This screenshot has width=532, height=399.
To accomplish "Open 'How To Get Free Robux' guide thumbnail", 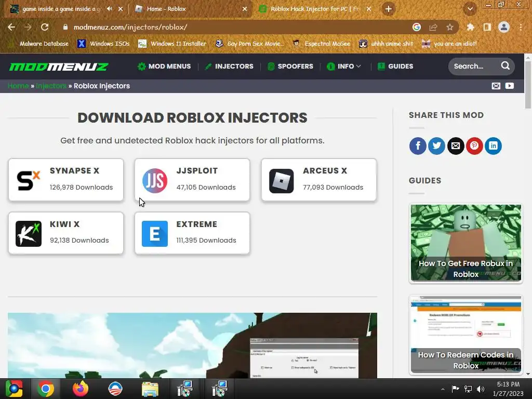I will [466, 243].
